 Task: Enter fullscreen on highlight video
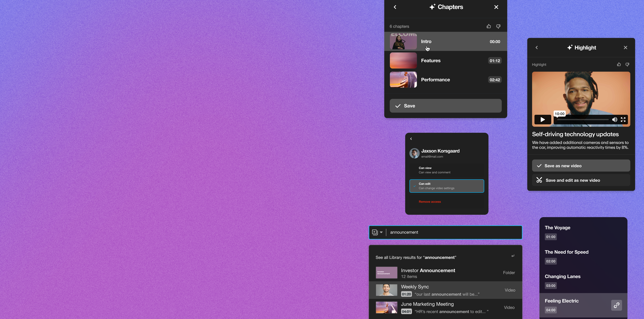(x=623, y=120)
